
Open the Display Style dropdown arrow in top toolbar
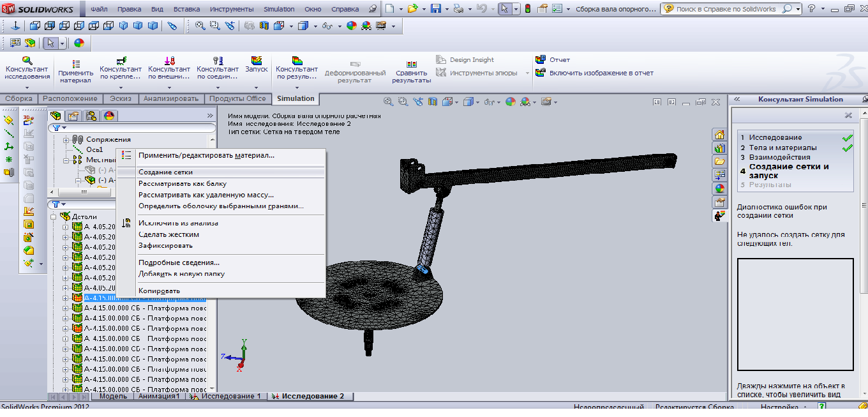coord(315,26)
